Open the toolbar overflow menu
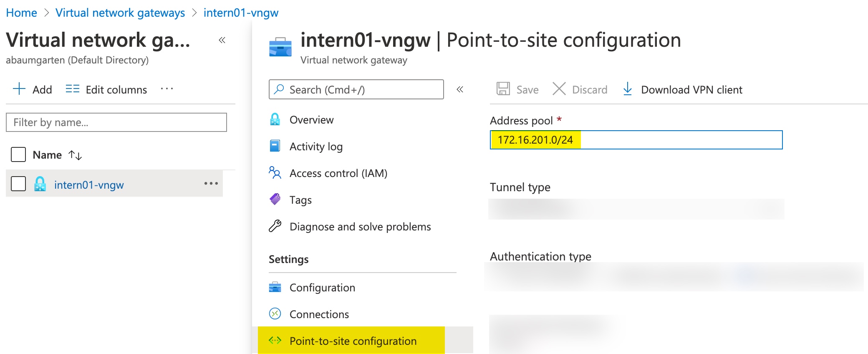 (167, 89)
